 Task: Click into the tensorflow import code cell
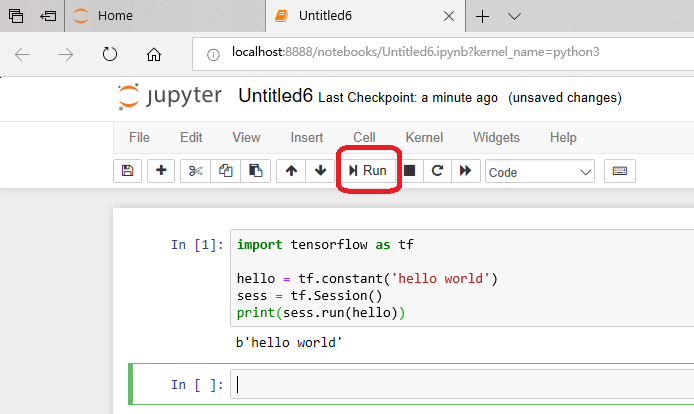coord(462,278)
